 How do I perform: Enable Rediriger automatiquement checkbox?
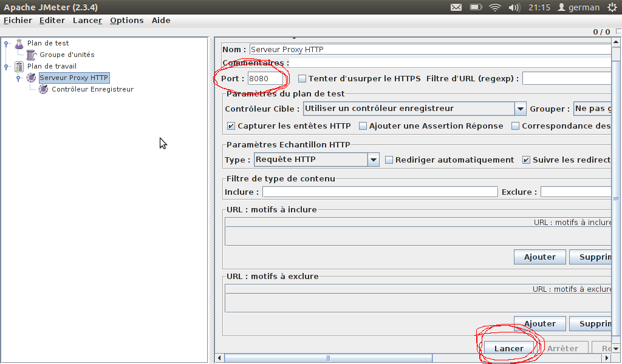[389, 160]
